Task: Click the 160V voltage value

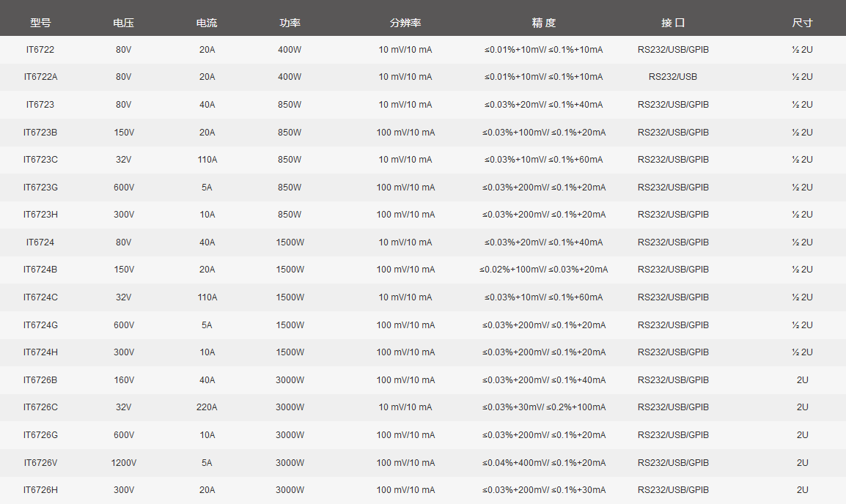Action: 124,380
